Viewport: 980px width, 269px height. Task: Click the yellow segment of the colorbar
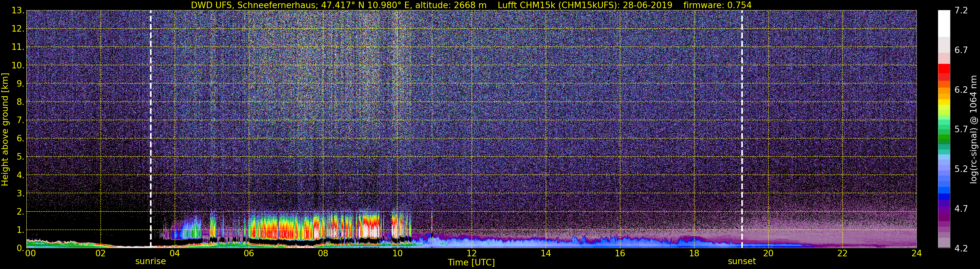coord(944,103)
